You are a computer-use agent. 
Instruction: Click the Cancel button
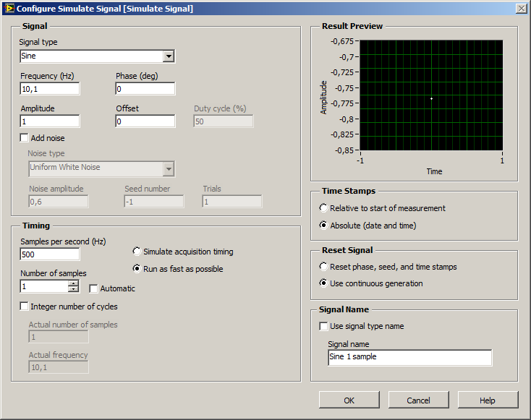coord(419,400)
